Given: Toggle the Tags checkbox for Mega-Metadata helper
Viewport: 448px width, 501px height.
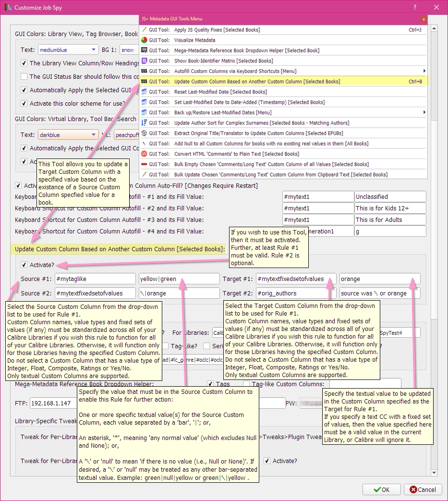Looking at the screenshot, I should [x=210, y=383].
